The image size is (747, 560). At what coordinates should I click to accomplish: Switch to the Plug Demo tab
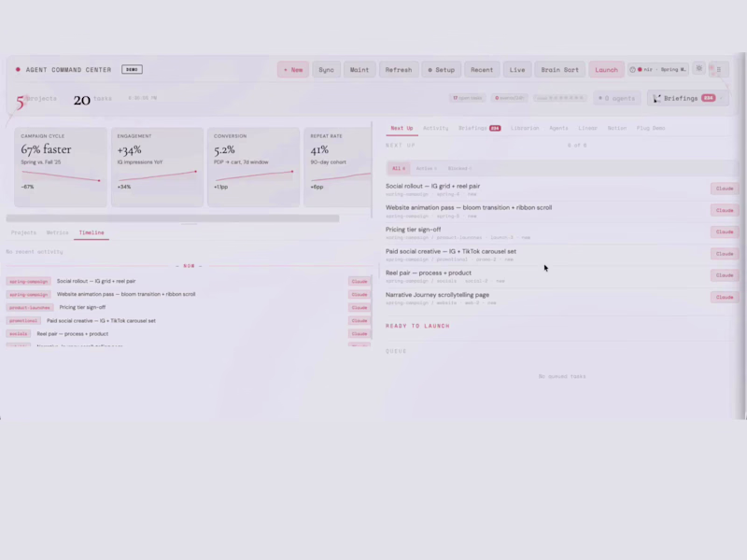coord(650,128)
